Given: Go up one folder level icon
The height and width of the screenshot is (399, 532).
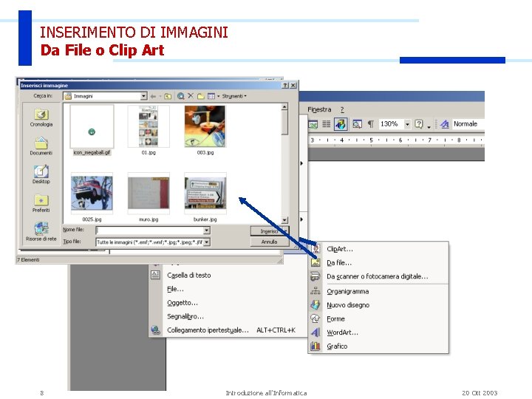Looking at the screenshot, I should 168,96.
